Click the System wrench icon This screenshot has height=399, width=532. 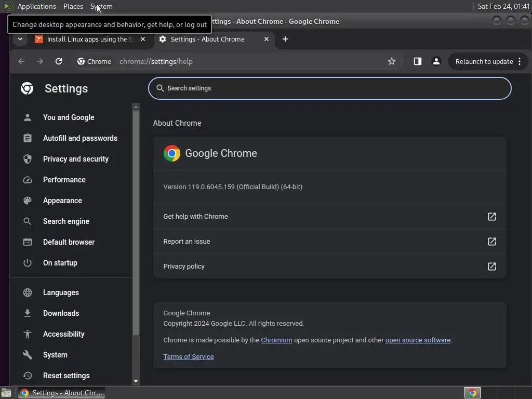pyautogui.click(x=28, y=355)
